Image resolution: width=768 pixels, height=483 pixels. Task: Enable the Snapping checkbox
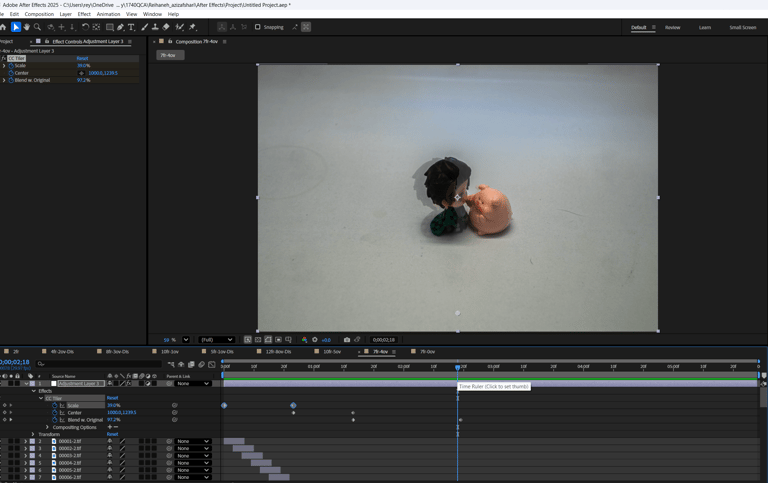(258, 27)
